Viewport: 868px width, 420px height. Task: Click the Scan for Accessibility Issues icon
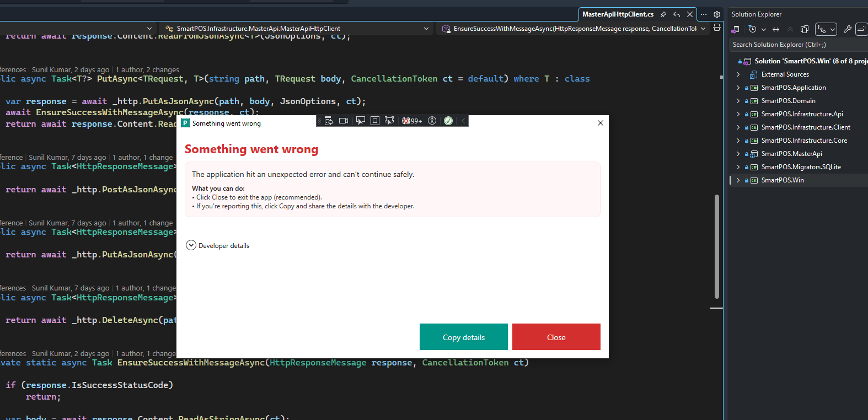click(432, 121)
